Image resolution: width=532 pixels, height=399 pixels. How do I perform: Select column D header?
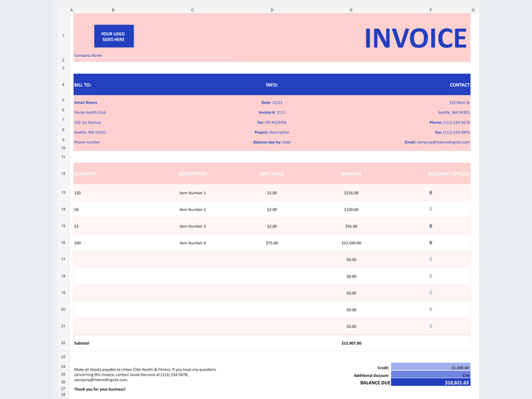(x=272, y=10)
